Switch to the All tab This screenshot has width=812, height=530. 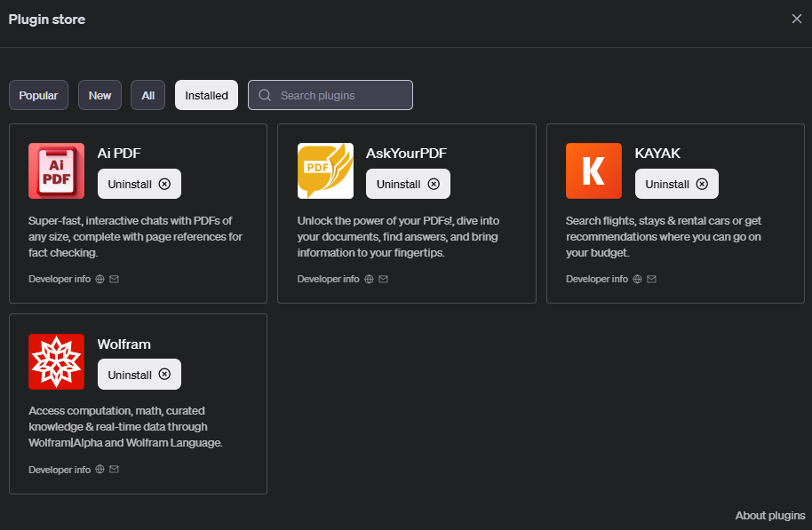(148, 95)
